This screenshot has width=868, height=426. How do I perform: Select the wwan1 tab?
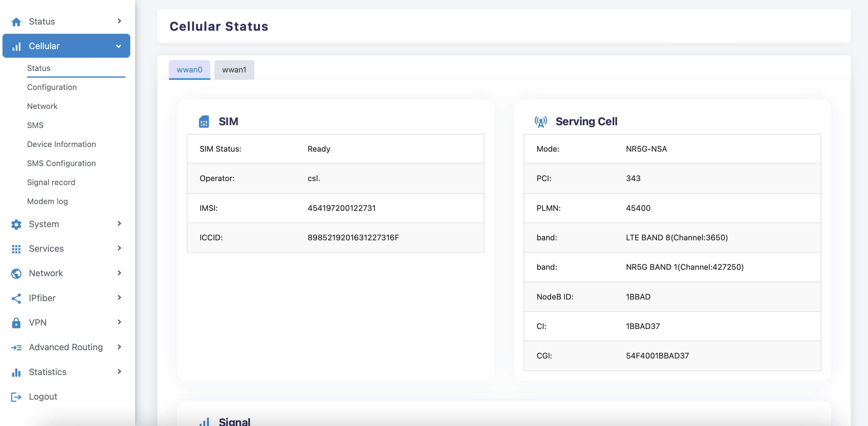[x=234, y=70]
